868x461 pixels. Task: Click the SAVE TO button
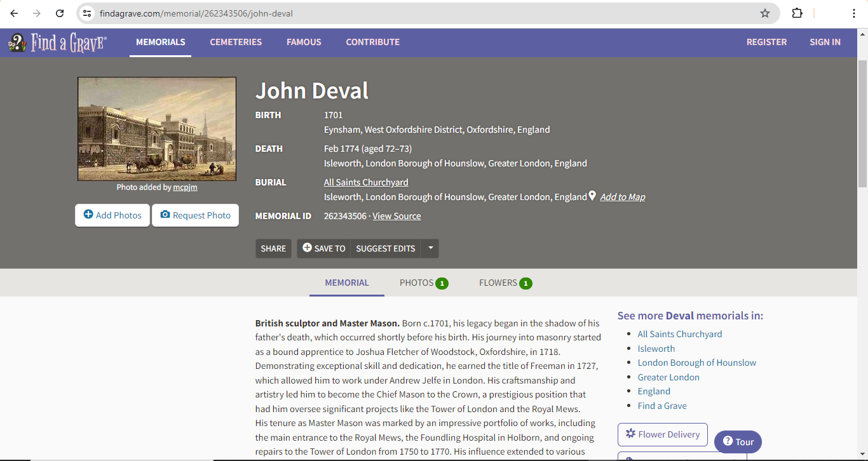[323, 248]
